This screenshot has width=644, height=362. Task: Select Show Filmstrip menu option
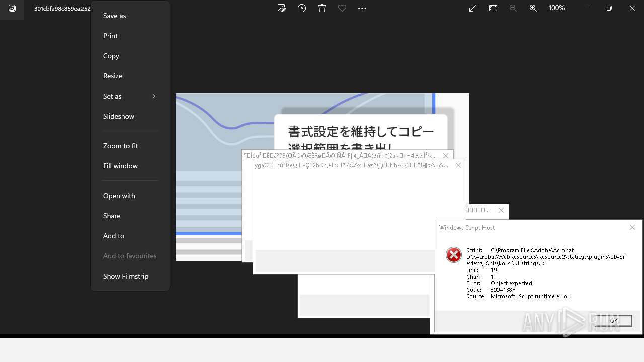[130, 276]
